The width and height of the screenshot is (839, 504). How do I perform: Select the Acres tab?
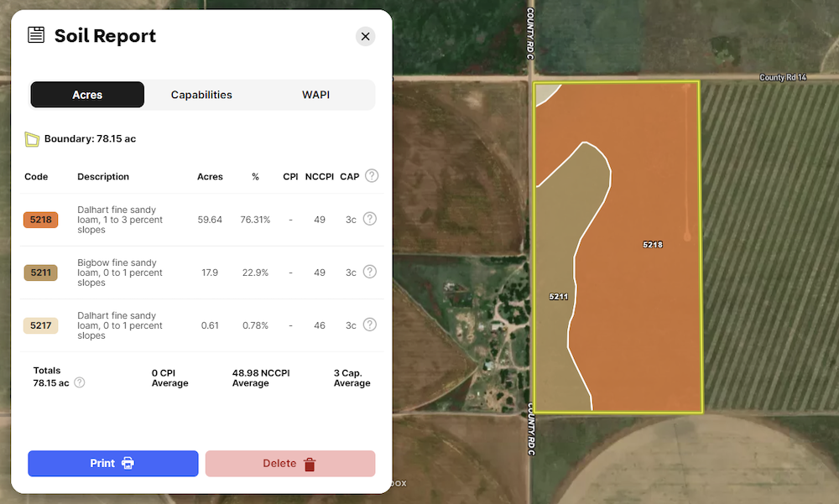click(x=87, y=95)
